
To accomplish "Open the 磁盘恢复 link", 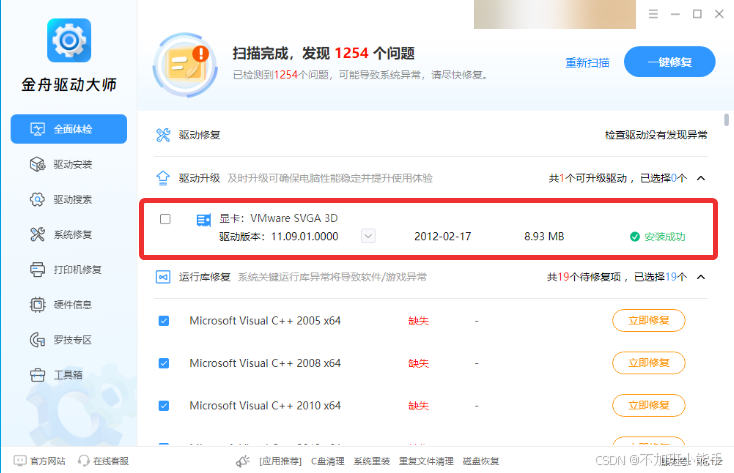I will (x=481, y=461).
